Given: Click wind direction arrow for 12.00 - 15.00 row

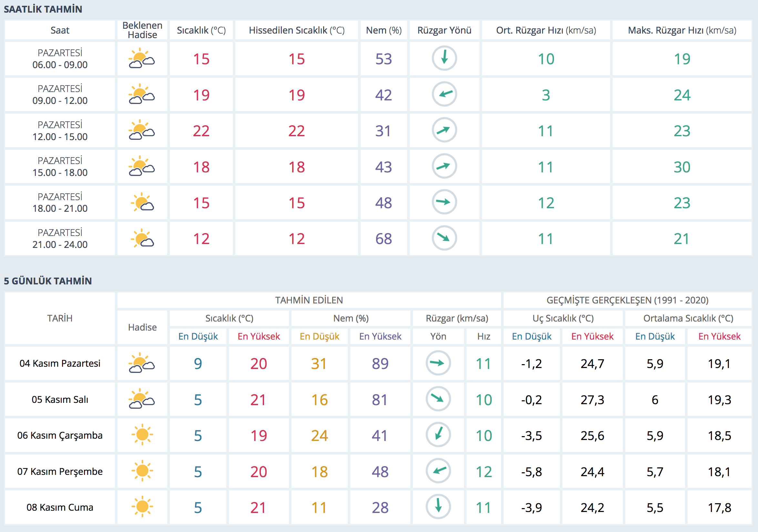Looking at the screenshot, I should click(444, 130).
